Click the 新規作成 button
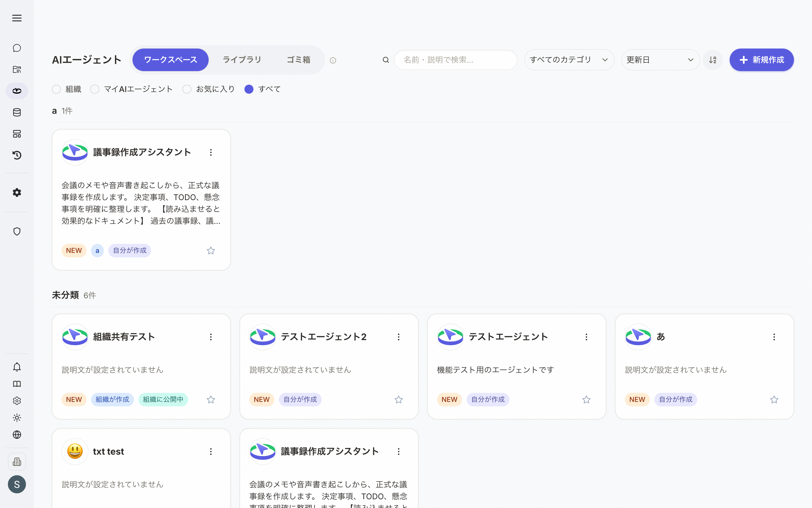Image resolution: width=812 pixels, height=508 pixels. 762,60
